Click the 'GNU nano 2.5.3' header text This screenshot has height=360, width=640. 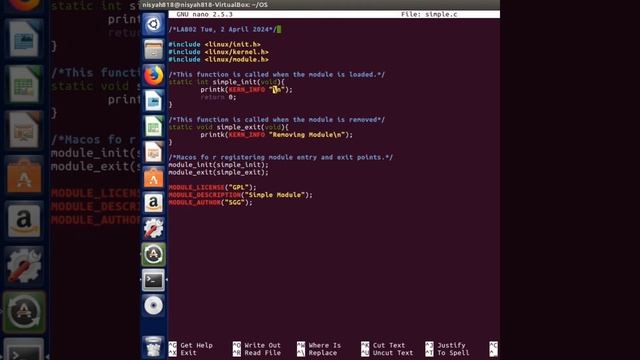click(204, 14)
